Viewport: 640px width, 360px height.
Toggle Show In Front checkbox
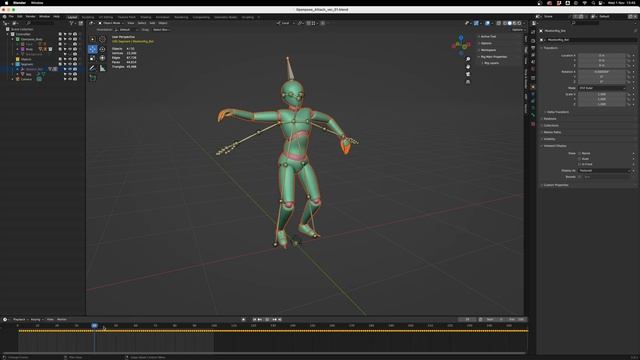(580, 164)
